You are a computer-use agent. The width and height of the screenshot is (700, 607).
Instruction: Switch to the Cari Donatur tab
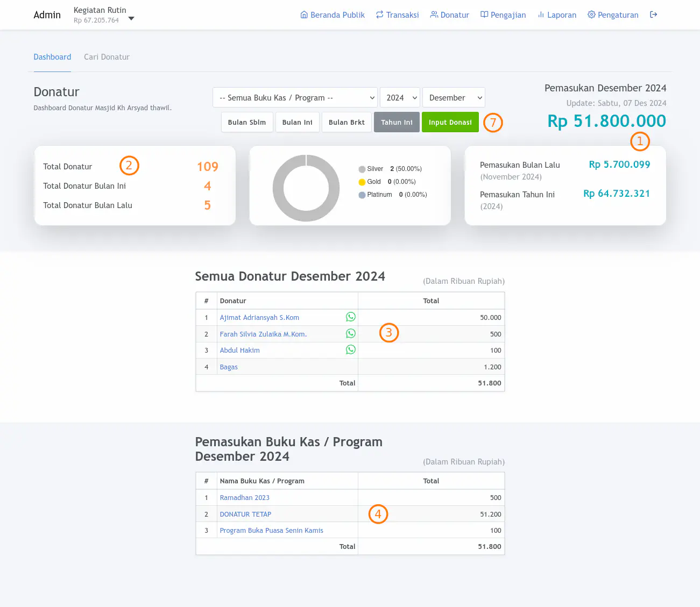(107, 57)
